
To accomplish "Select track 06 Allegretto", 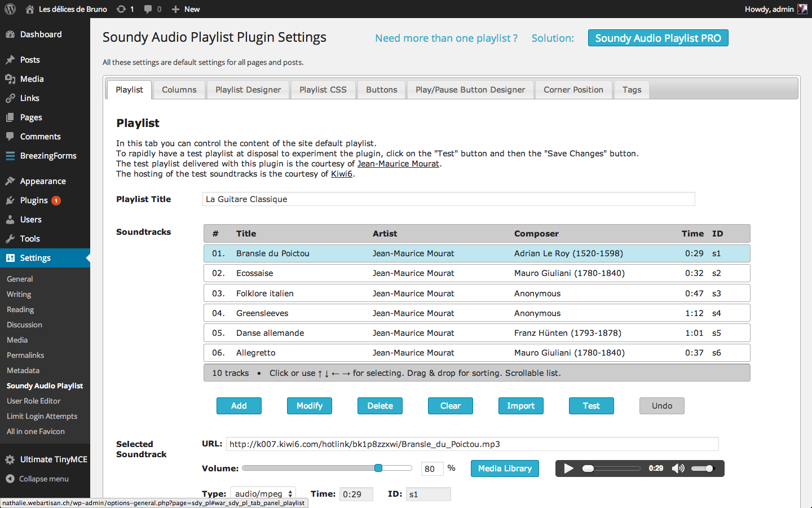I will 477,353.
